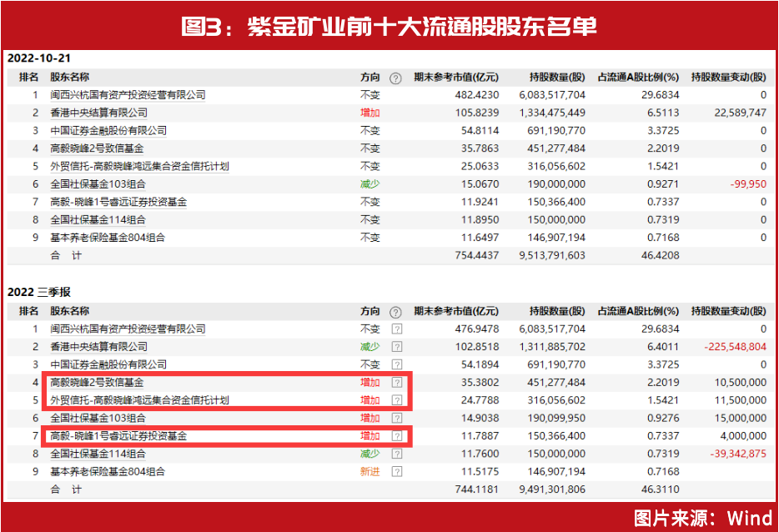
Task: Open 高毅晓峰2号致信基金 in 三季报 table
Action: (97, 383)
